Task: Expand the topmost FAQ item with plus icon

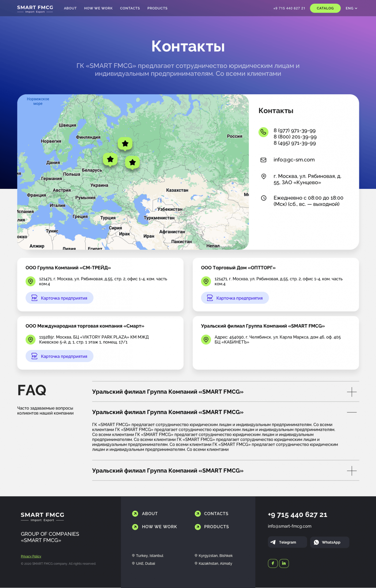Action: tap(352, 392)
